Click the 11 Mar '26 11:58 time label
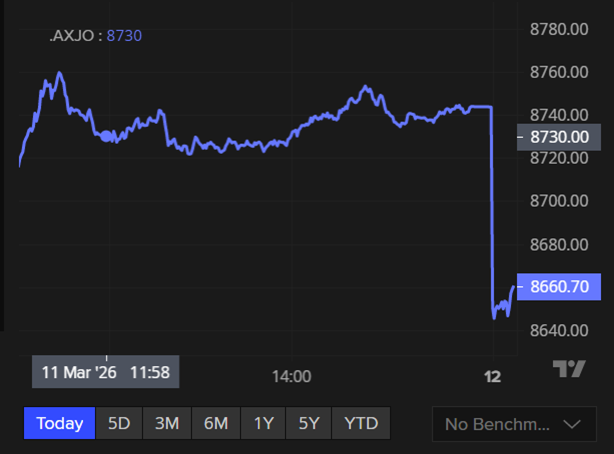This screenshot has height=454, width=614. pos(105,372)
